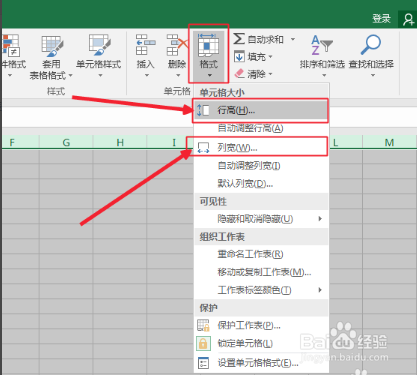Image resolution: width=417 pixels, height=375 pixels.
Task: Expand the AutoSum dropdown arrow
Action: pos(293,39)
